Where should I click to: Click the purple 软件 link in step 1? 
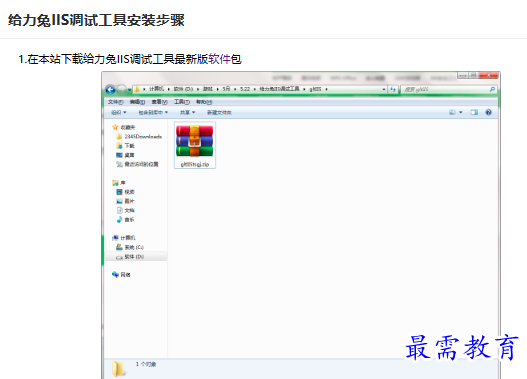pyautogui.click(x=219, y=59)
